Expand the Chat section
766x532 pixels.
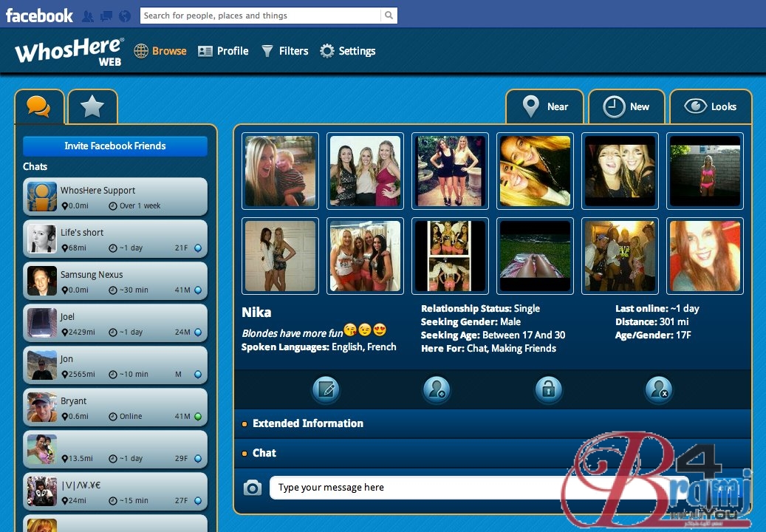pyautogui.click(x=264, y=453)
